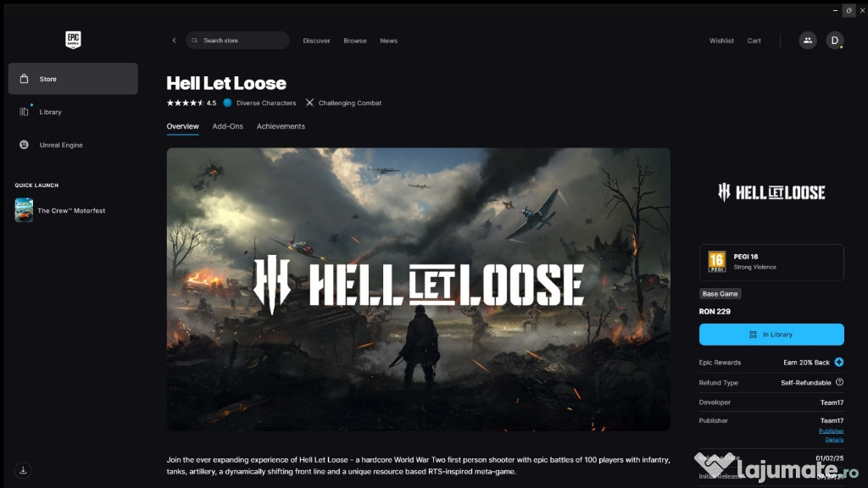
Task: Select Store in the sidebar
Action: 73,79
